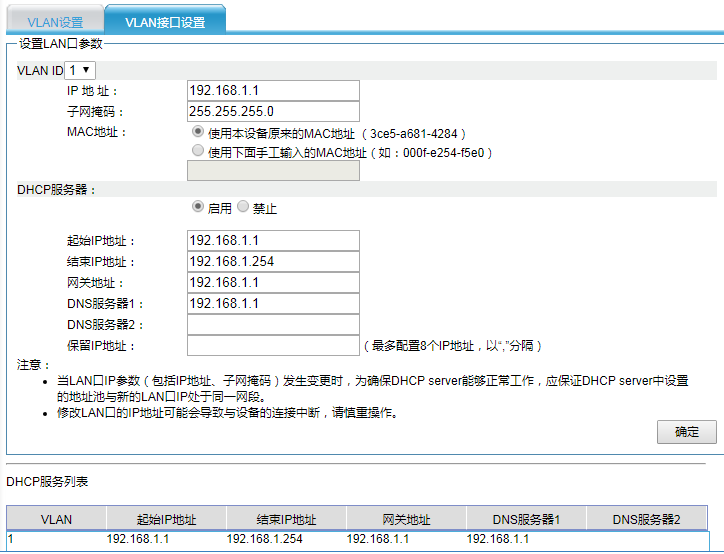Click the manual MAC address input box
Image resolution: width=724 pixels, height=554 pixels.
tap(273, 170)
